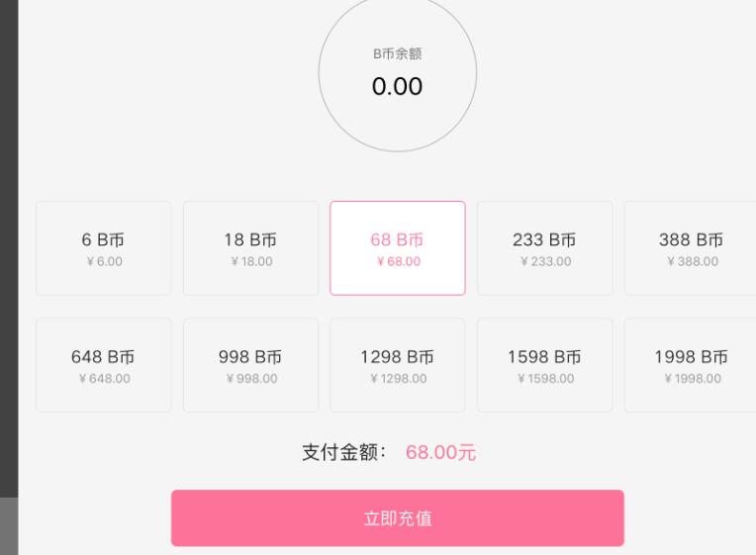Screen dimensions: 756x555
Task: Select the 388 B币 amount card
Action: click(x=691, y=248)
